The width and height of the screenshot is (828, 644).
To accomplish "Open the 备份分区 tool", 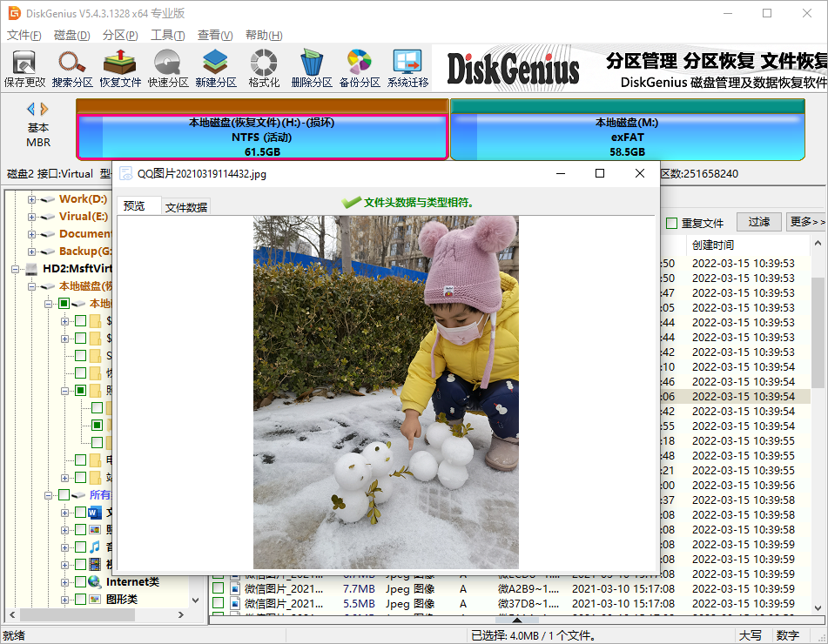I will point(360,68).
